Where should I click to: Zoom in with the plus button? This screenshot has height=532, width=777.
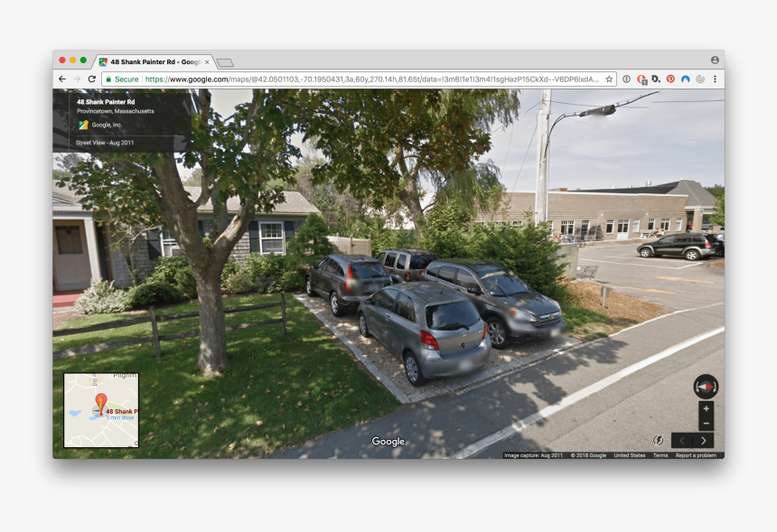pyautogui.click(x=707, y=408)
